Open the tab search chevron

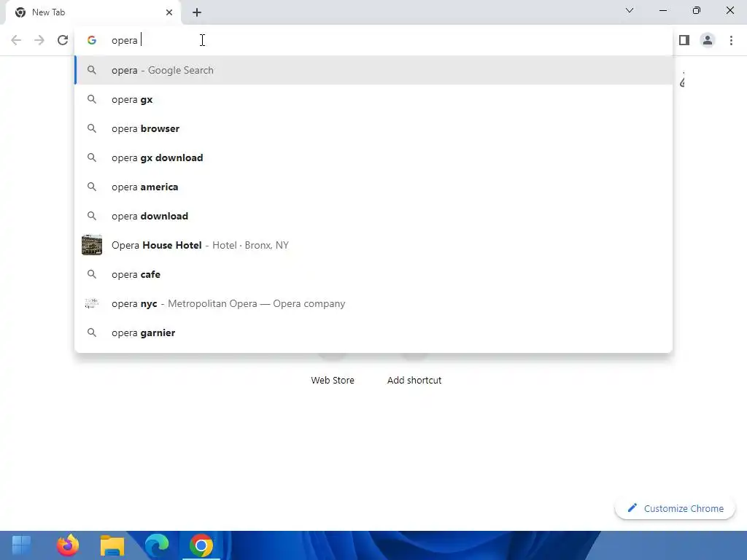coord(630,10)
